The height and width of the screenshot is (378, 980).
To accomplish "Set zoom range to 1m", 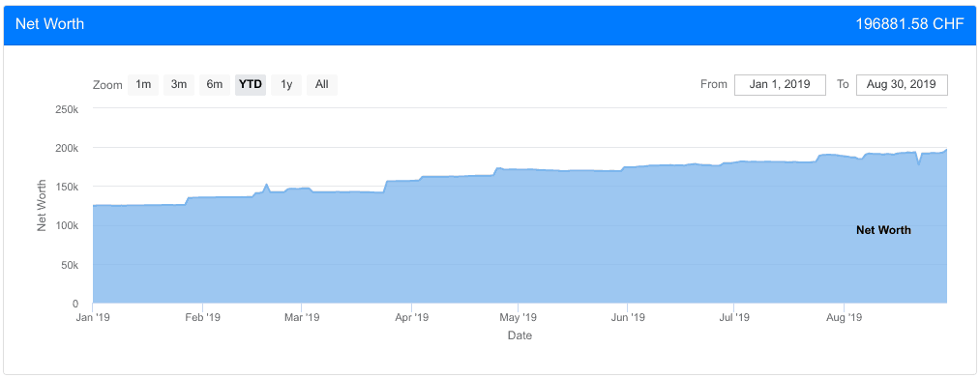I will coord(143,85).
